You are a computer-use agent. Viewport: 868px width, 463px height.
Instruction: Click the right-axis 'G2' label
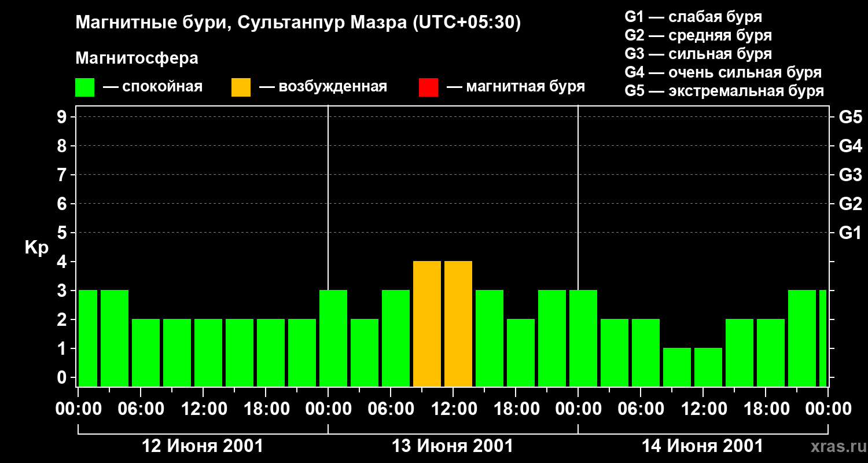(850, 204)
